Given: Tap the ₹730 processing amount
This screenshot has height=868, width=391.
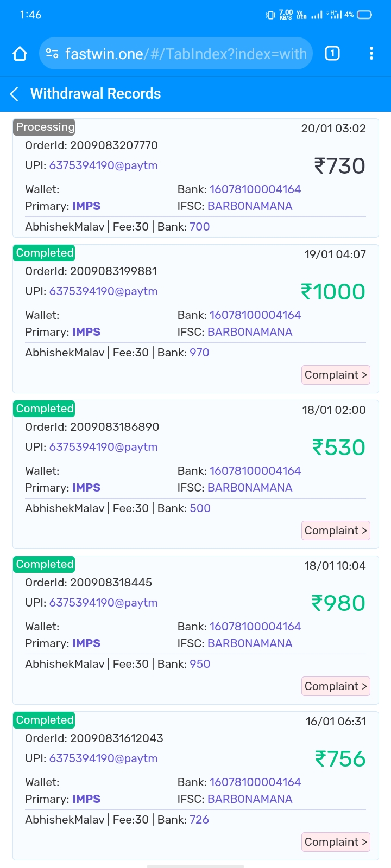Looking at the screenshot, I should click(x=339, y=166).
